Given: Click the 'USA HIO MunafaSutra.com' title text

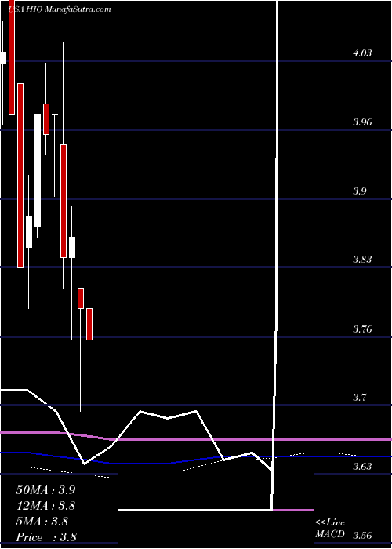Looking at the screenshot, I should 59,9.
